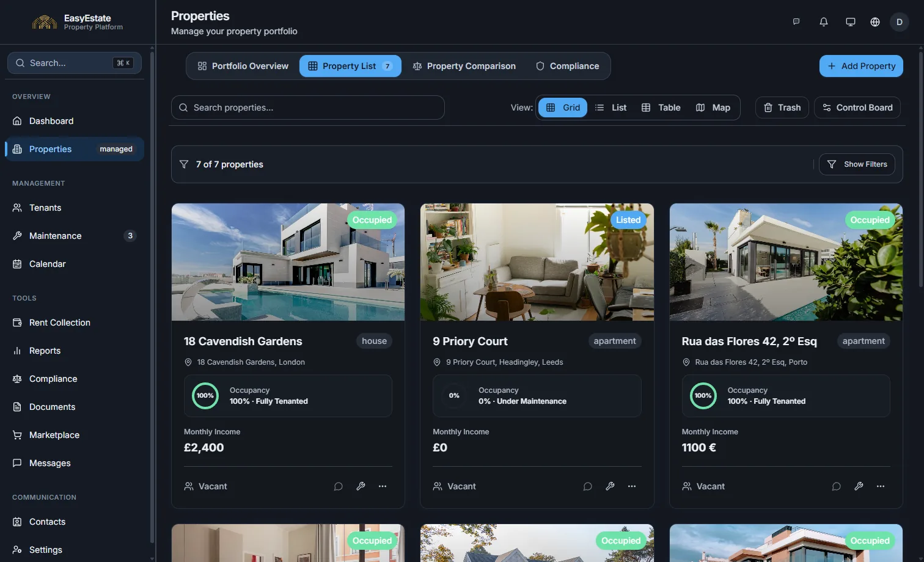Focus the Search properties input field

[307, 108]
